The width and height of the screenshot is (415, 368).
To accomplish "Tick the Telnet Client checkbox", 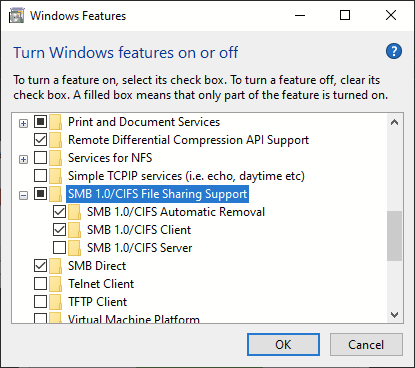I will point(40,284).
